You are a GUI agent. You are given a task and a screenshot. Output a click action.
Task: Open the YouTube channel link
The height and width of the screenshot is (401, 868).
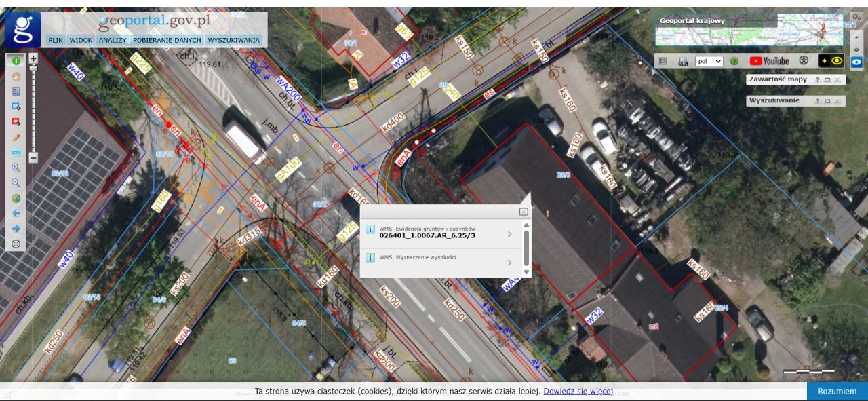pos(769,61)
